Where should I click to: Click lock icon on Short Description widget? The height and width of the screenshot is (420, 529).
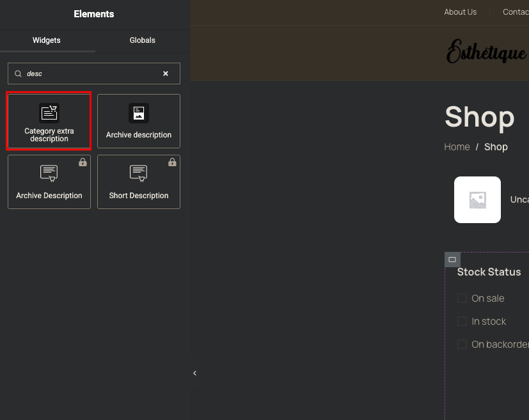coord(172,162)
